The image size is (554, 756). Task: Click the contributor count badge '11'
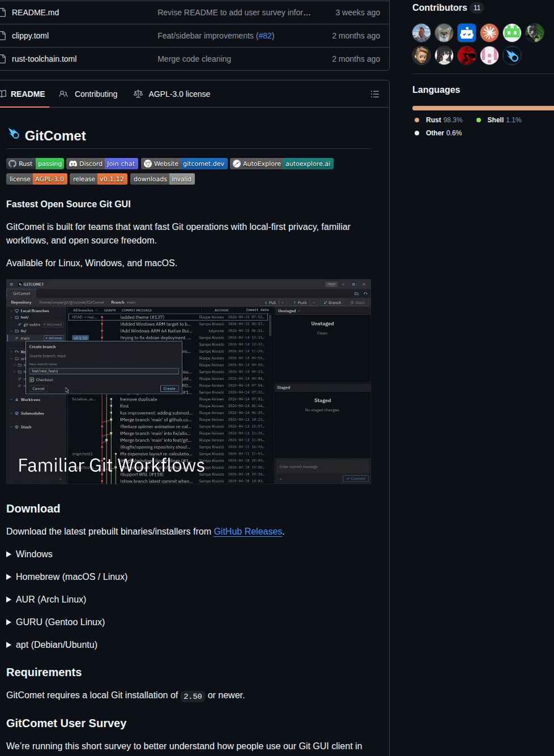pyautogui.click(x=477, y=8)
